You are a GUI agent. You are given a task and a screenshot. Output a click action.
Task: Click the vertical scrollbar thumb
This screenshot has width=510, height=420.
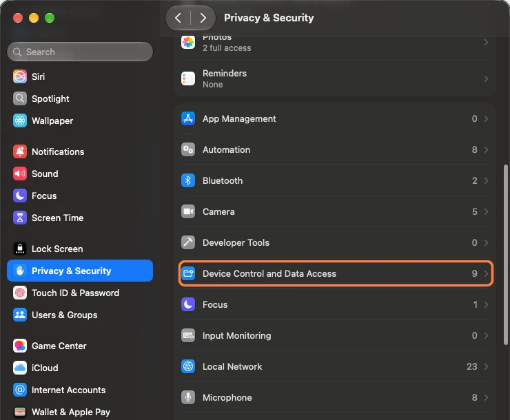pos(505,255)
